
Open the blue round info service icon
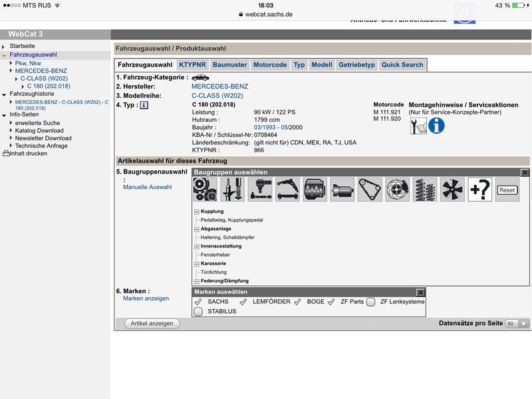pos(436,126)
